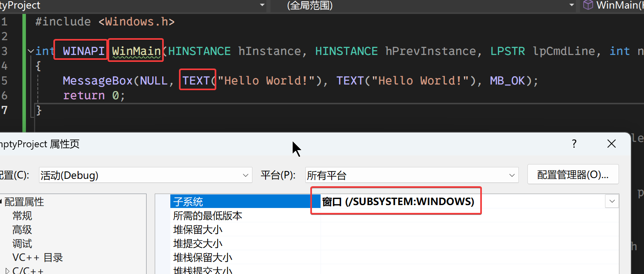Screen dimensions: 644x274
Task: Select the 堆保留大小 property row
Action: point(198,230)
